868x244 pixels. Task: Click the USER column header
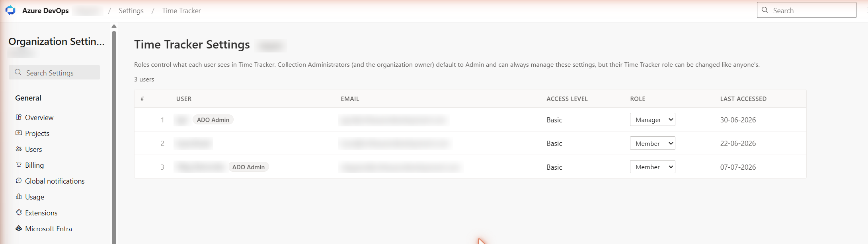184,99
